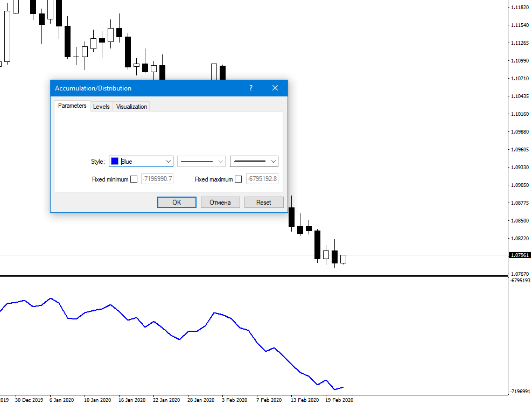532x404 pixels.
Task: Click the Fixed maximum value field
Action: pyautogui.click(x=262, y=179)
